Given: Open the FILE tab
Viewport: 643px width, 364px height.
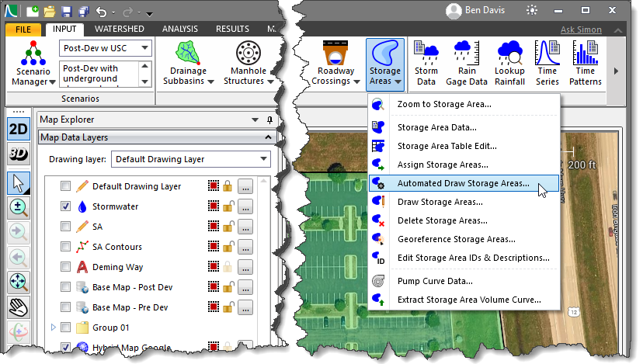Looking at the screenshot, I should 23,29.
